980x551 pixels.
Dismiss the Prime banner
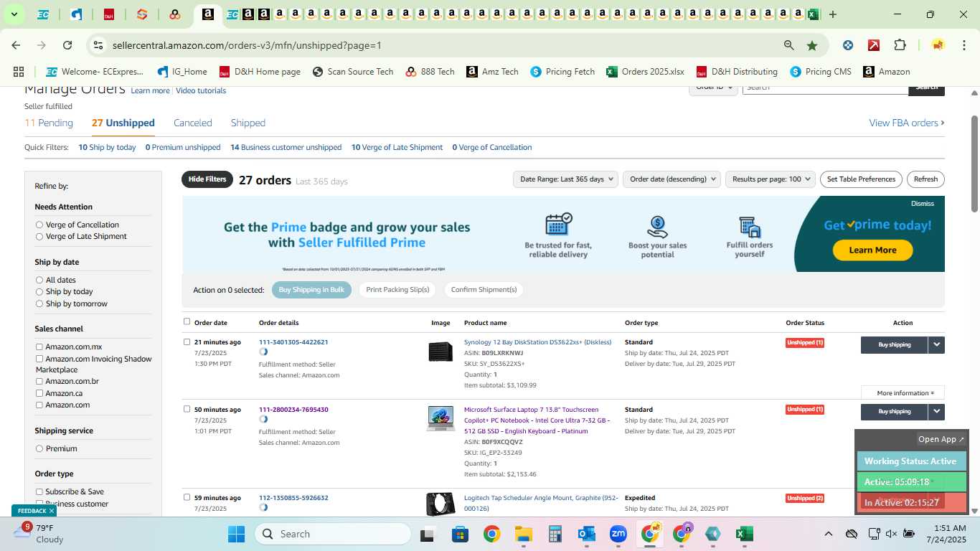pos(923,204)
